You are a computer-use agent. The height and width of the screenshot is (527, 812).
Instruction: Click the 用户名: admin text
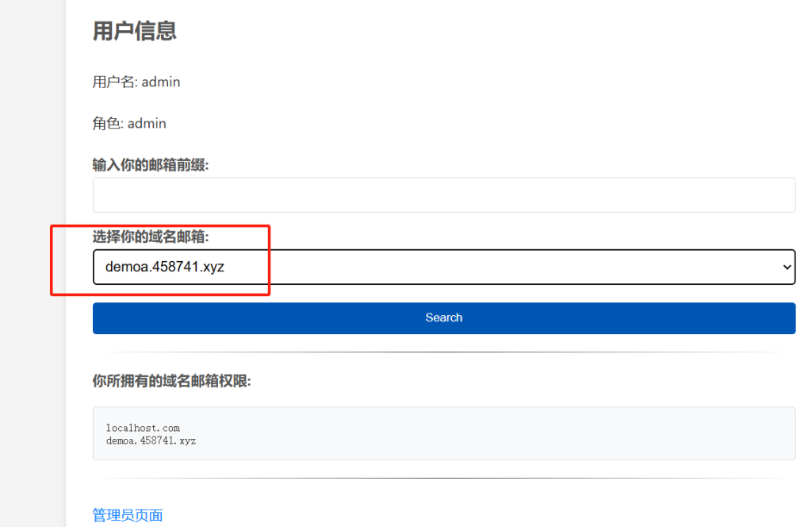tap(136, 82)
